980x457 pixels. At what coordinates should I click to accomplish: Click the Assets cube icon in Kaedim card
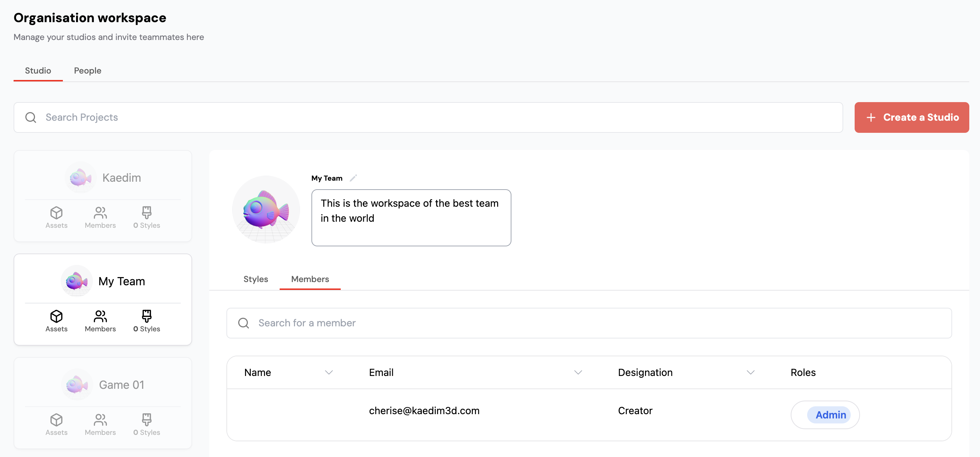click(56, 212)
